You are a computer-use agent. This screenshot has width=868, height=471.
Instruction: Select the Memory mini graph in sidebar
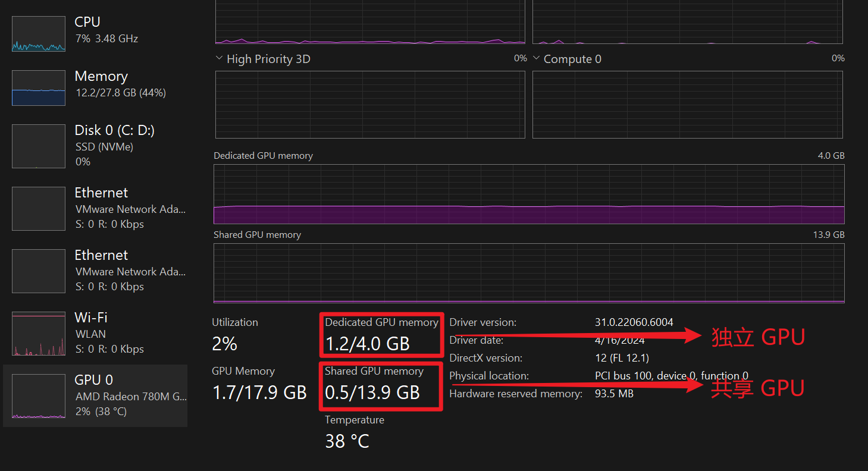tap(39, 88)
